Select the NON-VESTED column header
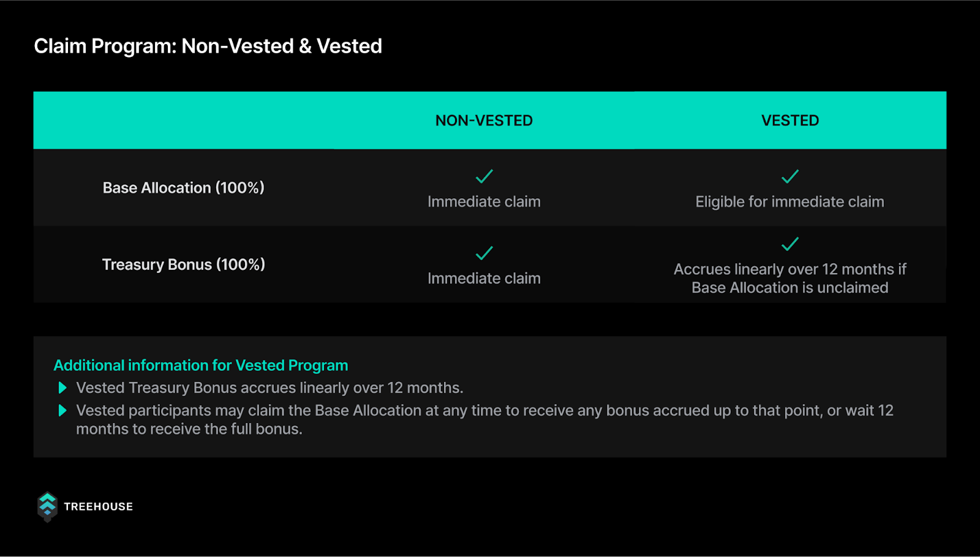The image size is (980, 557). pyautogui.click(x=484, y=121)
